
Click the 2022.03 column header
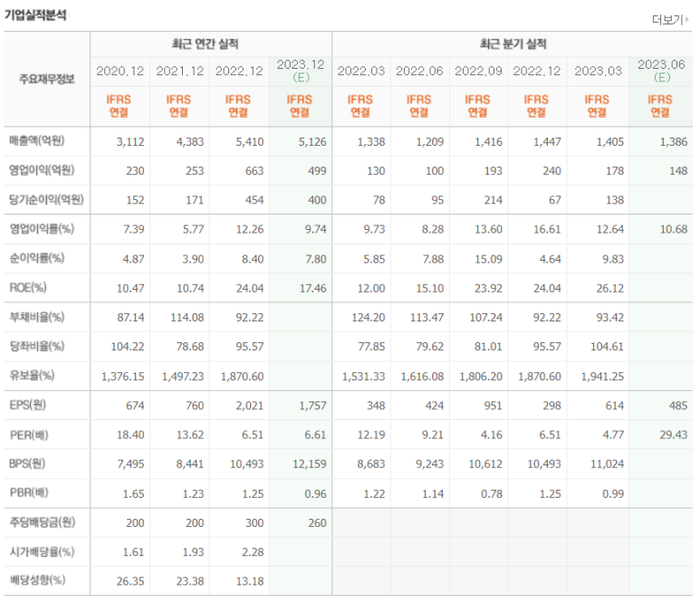pos(360,71)
